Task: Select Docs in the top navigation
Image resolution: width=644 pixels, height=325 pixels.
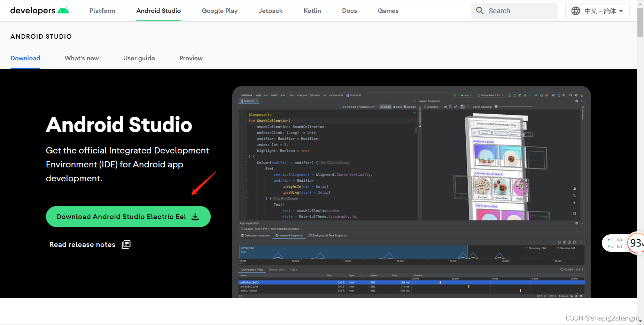Action: [x=349, y=10]
